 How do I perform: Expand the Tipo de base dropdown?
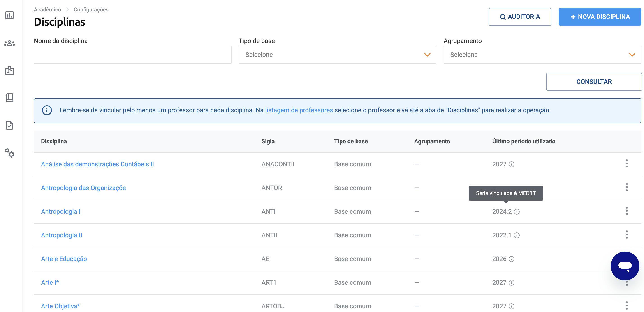337,55
